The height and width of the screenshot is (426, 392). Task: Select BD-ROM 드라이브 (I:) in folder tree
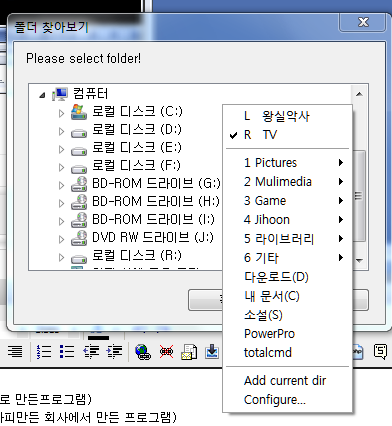(153, 219)
